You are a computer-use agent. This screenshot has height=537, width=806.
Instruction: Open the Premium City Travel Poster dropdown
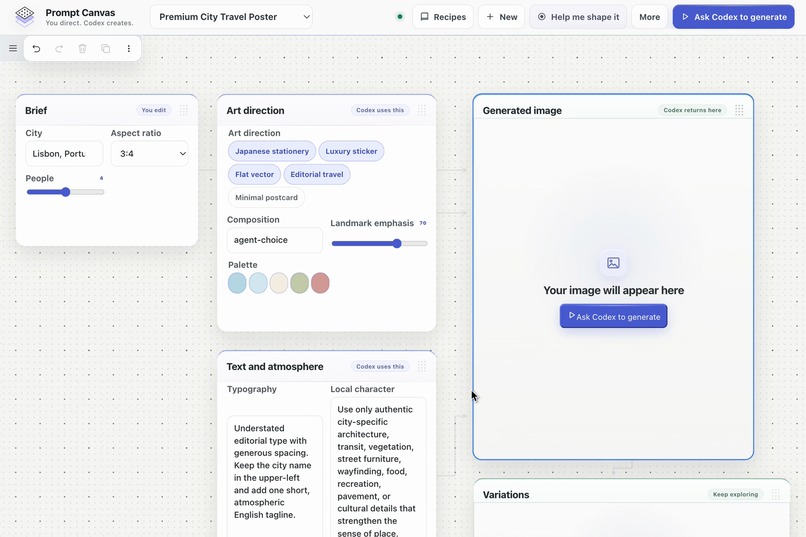coord(231,17)
